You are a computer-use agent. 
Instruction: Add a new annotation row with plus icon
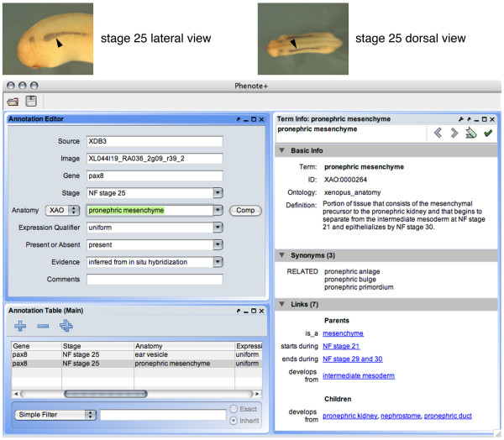click(19, 326)
